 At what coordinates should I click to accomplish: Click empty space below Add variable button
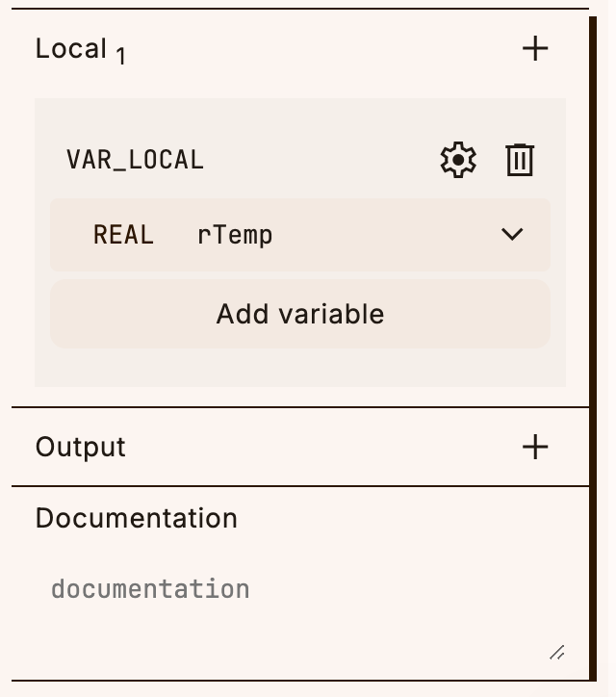[300, 367]
